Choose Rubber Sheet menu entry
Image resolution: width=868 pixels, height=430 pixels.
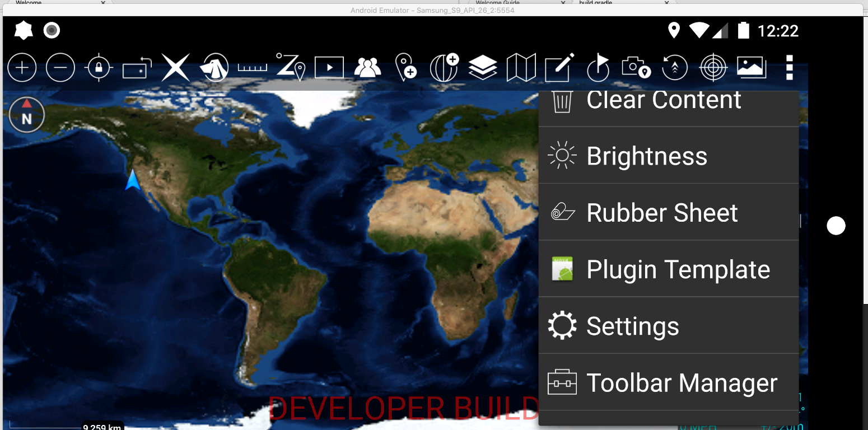669,212
